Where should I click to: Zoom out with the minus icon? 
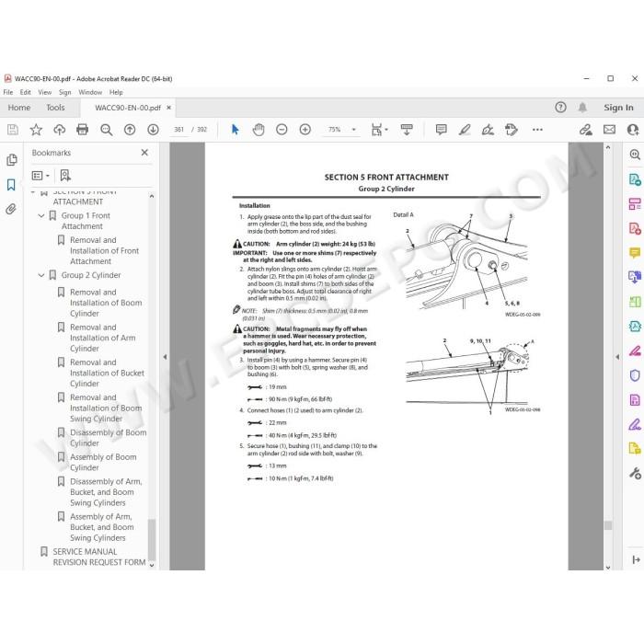282,130
